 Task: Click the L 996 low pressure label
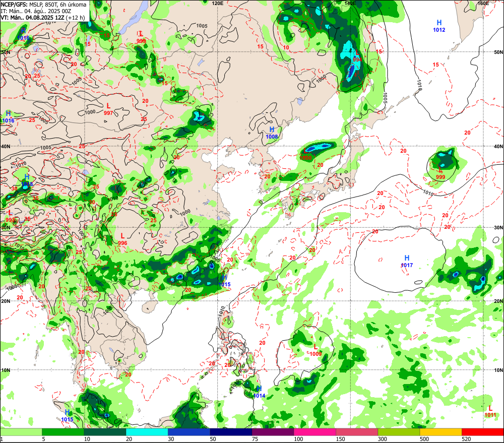click(x=122, y=239)
